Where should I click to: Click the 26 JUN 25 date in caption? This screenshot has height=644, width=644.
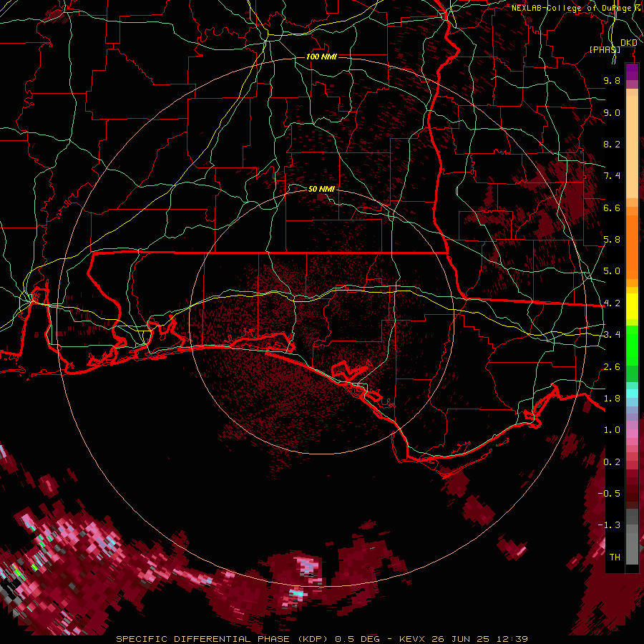459,639
